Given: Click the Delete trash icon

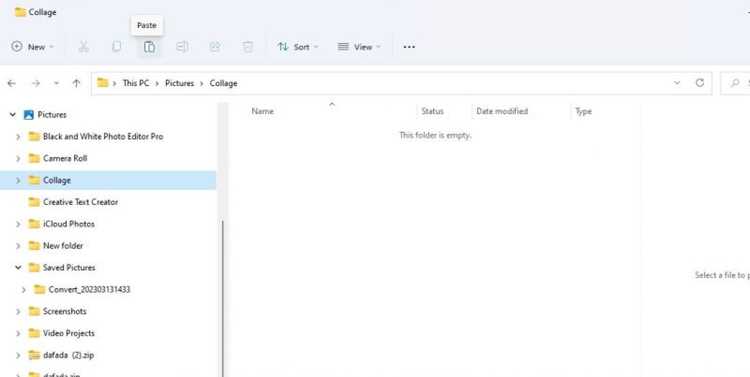Looking at the screenshot, I should point(247,47).
